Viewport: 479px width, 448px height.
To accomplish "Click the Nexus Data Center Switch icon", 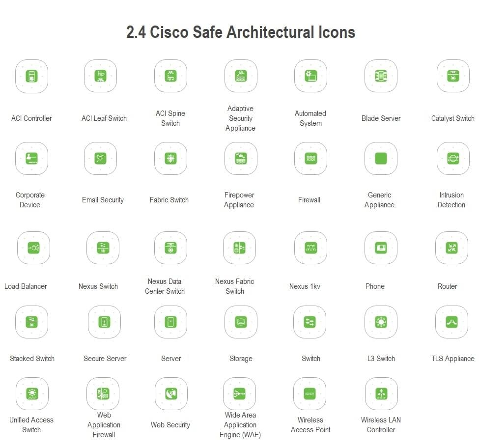I will (x=171, y=248).
